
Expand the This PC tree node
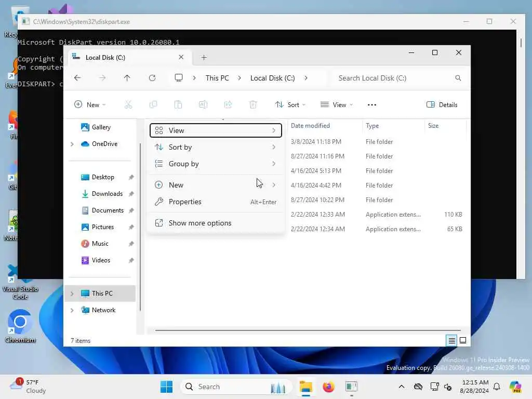pos(72,294)
